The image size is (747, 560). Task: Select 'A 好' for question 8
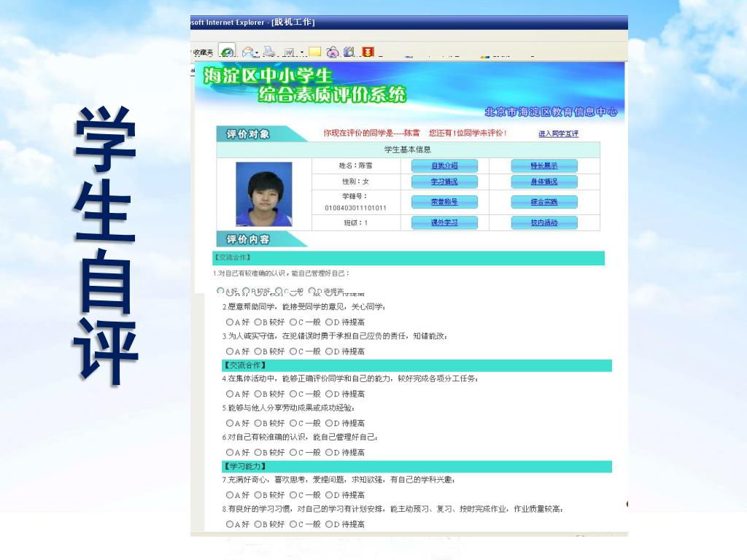[230, 524]
